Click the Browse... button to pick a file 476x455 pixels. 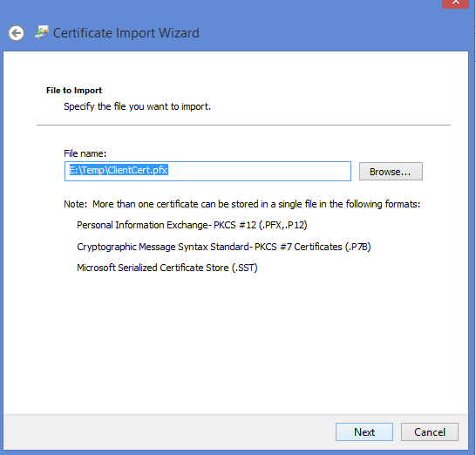(x=391, y=172)
